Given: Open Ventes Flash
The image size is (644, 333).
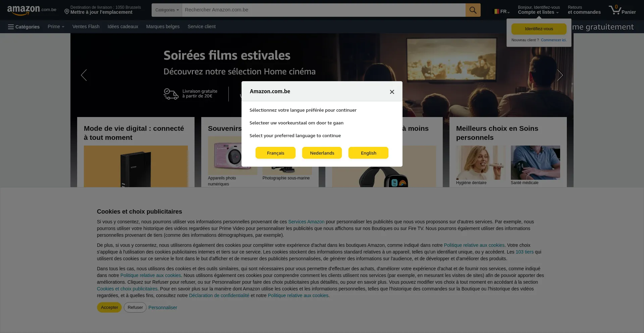Looking at the screenshot, I should coord(86,26).
